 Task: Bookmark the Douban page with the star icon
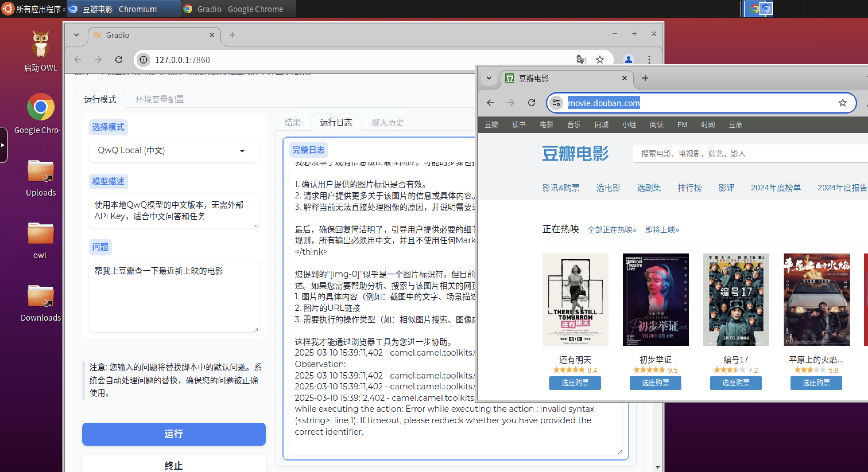(842, 103)
